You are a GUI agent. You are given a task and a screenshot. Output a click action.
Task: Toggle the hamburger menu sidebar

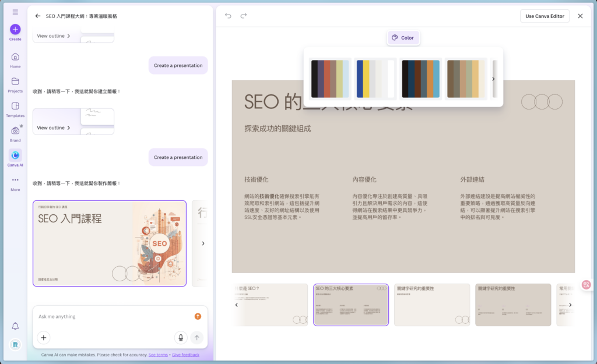15,12
